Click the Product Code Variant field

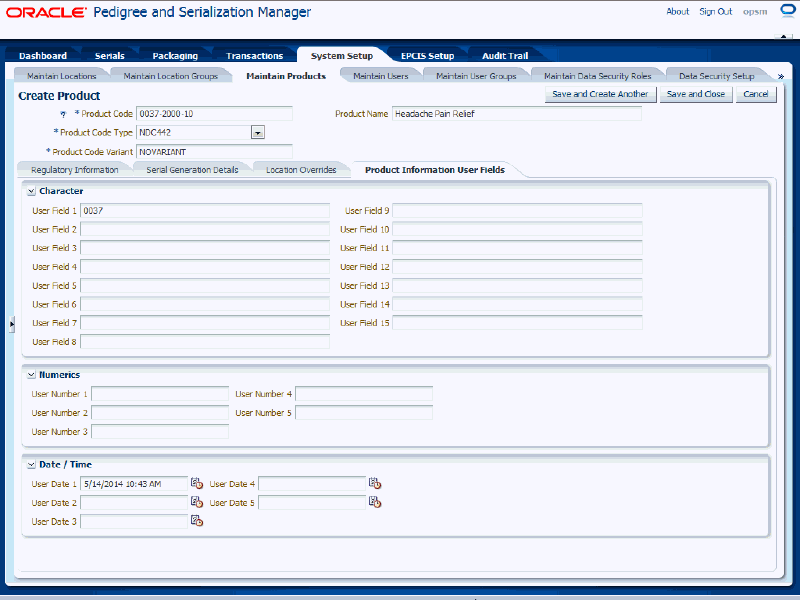214,152
